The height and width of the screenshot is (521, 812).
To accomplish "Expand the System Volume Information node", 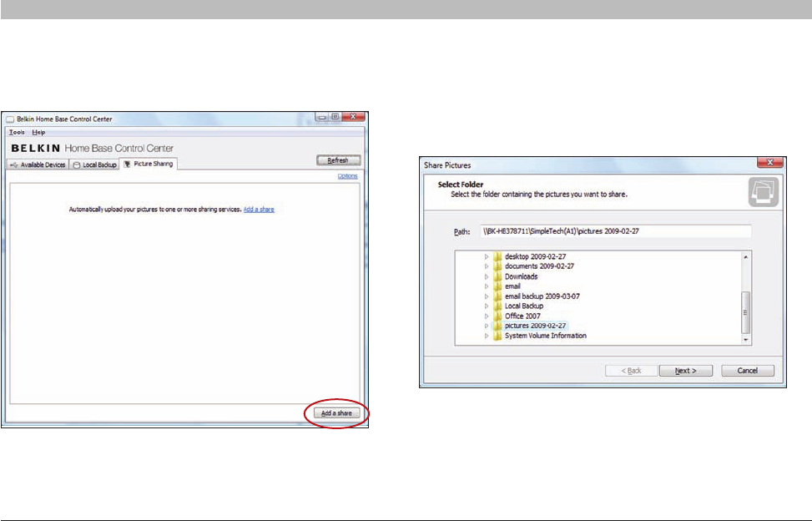I will point(487,336).
